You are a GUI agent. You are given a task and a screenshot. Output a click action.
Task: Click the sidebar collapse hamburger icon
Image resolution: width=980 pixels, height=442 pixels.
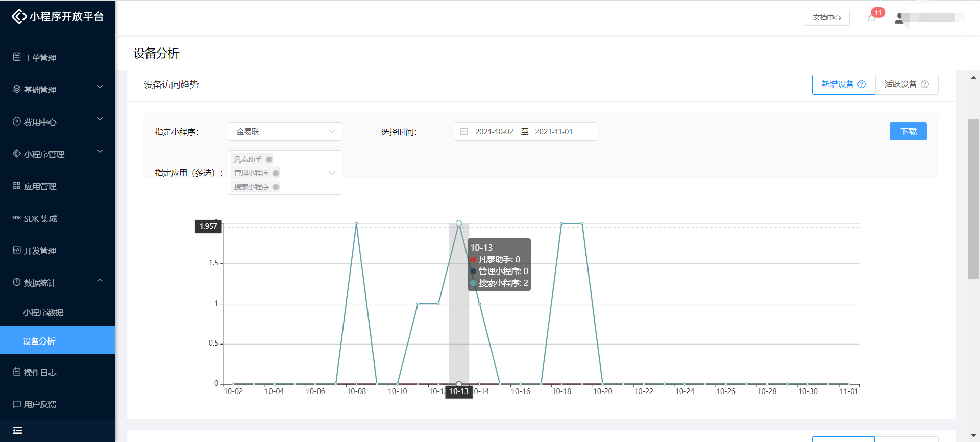pyautogui.click(x=17, y=430)
